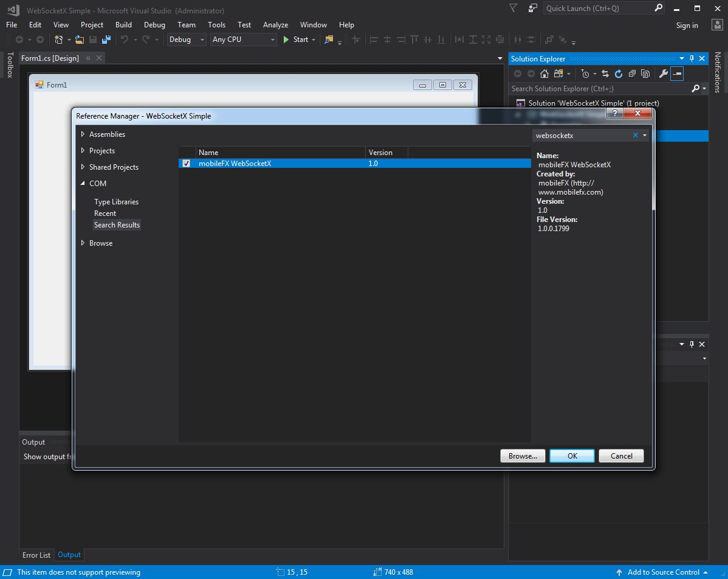Open the Start button dropdown arrow
Screen dimensions: 728x579
pos(314,40)
